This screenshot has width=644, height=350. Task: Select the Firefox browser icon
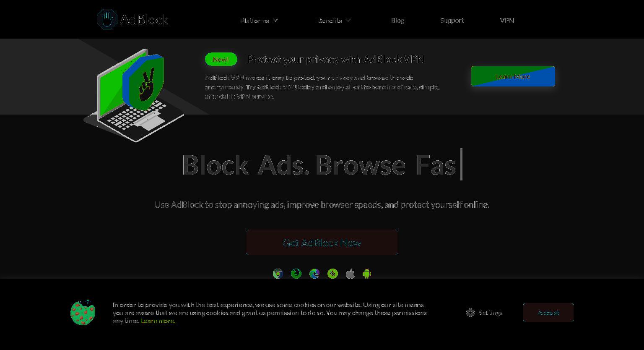point(296,274)
